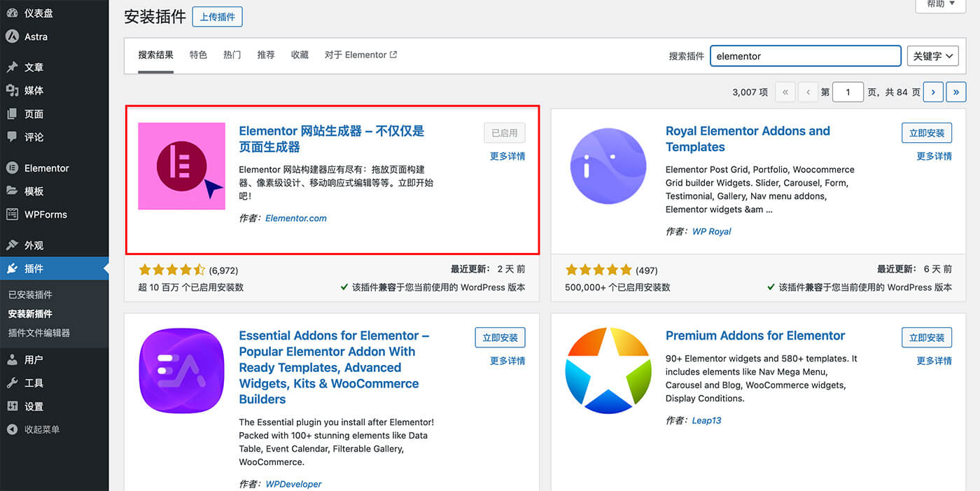Click the Elementor plugin pink logo
This screenshot has width=980, height=491.
[181, 166]
